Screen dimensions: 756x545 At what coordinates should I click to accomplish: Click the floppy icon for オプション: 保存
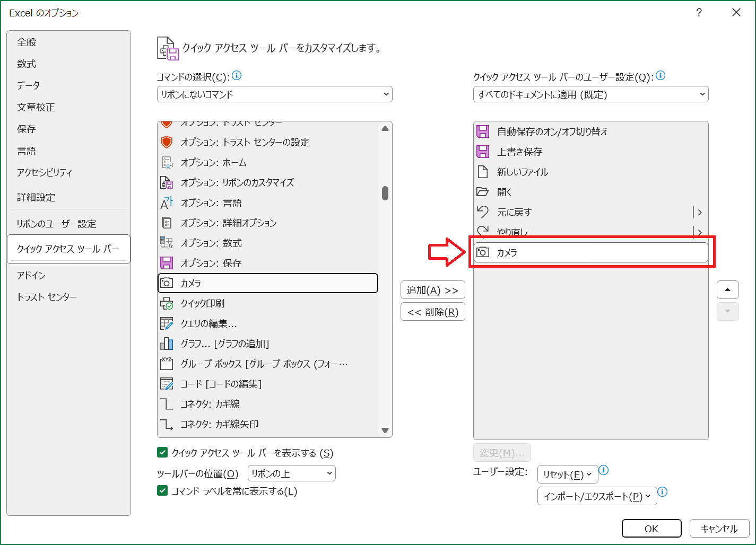[167, 263]
